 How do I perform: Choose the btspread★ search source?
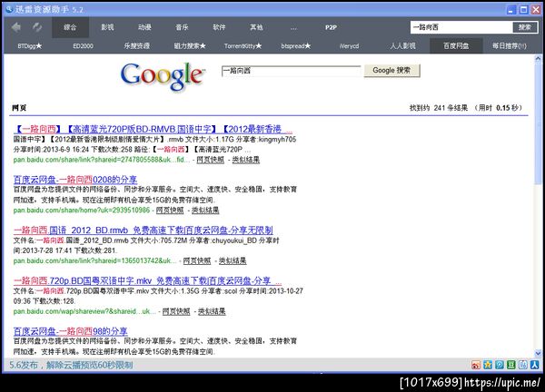[x=296, y=46]
